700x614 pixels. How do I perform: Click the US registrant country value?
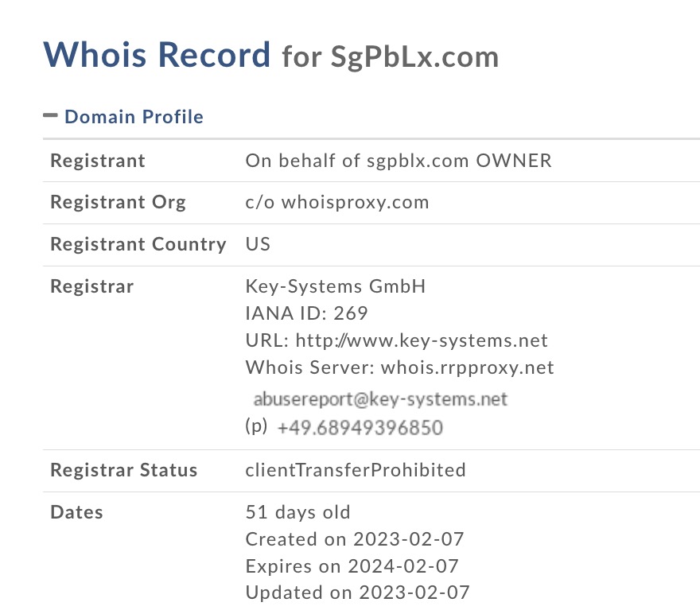(258, 244)
